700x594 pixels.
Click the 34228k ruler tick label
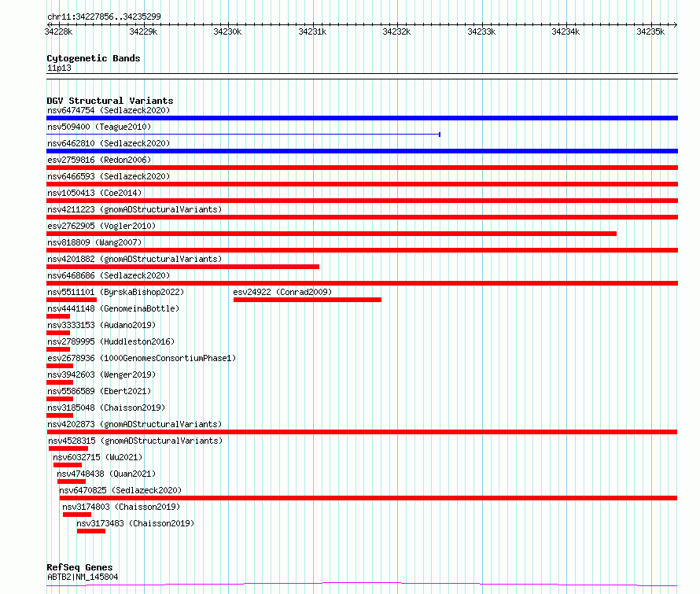58,31
